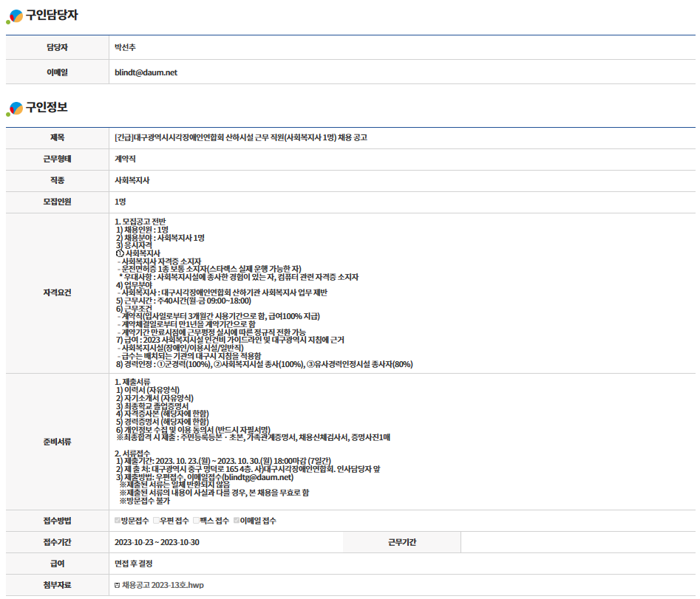Click the 구인정보 section header icon

pyautogui.click(x=14, y=109)
